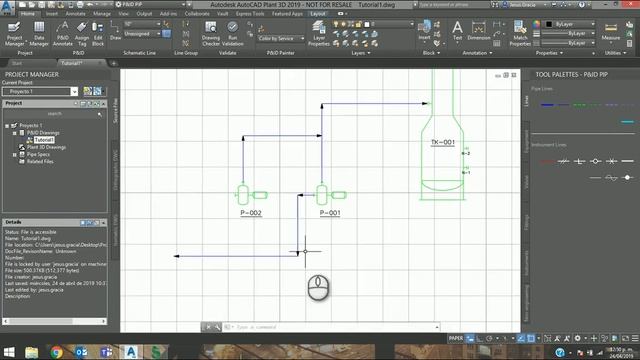Select the red instrument line tool
This screenshot has width=640, height=360.
click(547, 161)
